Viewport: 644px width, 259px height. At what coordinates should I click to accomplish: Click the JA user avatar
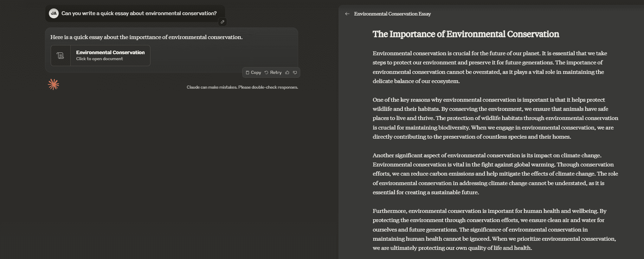pos(54,13)
